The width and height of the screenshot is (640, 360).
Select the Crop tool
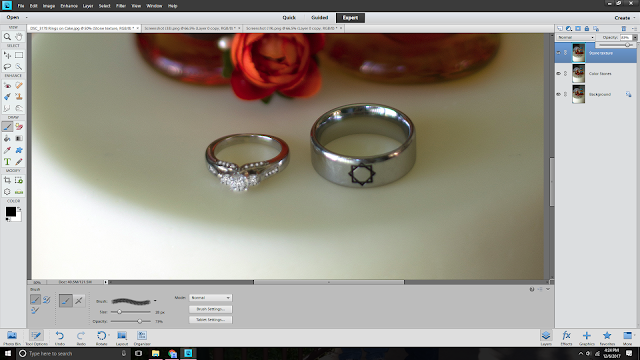[x=7, y=180]
